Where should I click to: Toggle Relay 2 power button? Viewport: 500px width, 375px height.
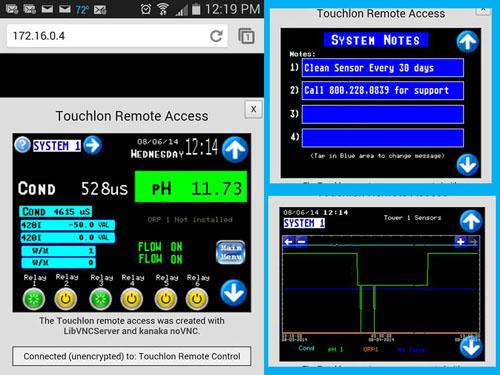(x=66, y=299)
